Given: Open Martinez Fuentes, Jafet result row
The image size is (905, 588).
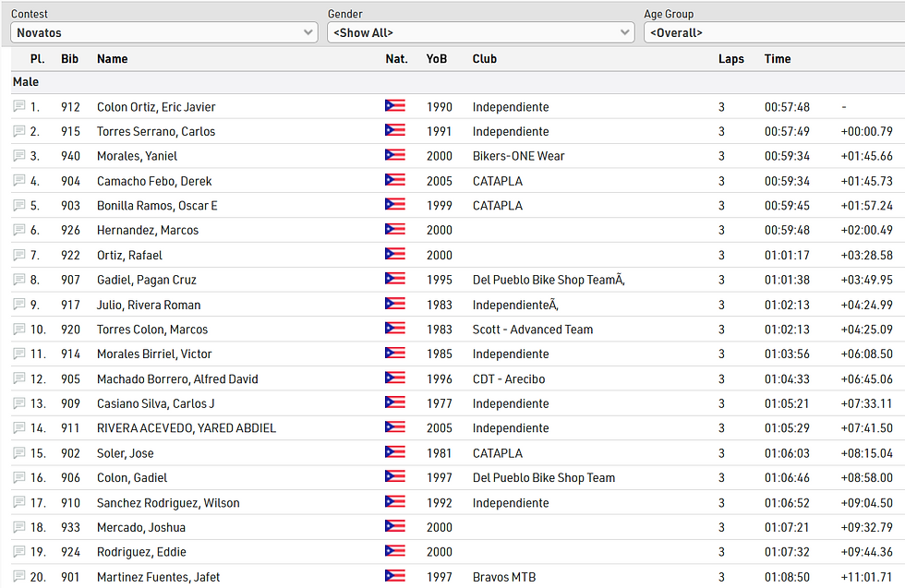Looking at the screenshot, I should [x=158, y=577].
